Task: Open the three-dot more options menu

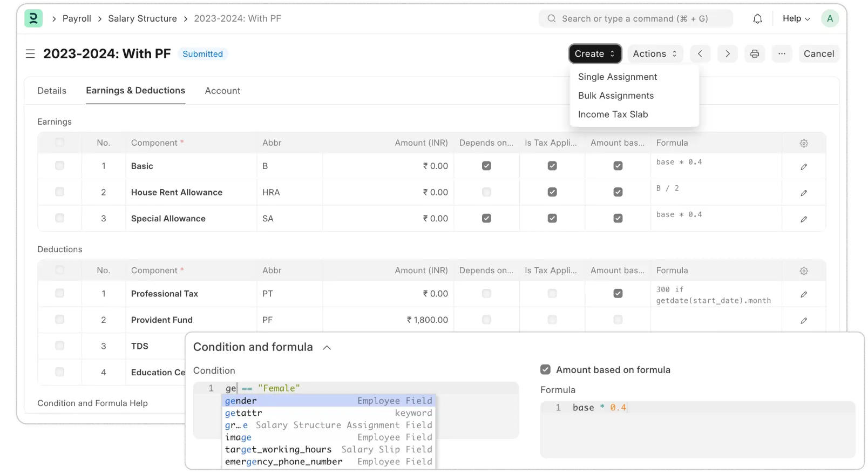Action: click(782, 54)
